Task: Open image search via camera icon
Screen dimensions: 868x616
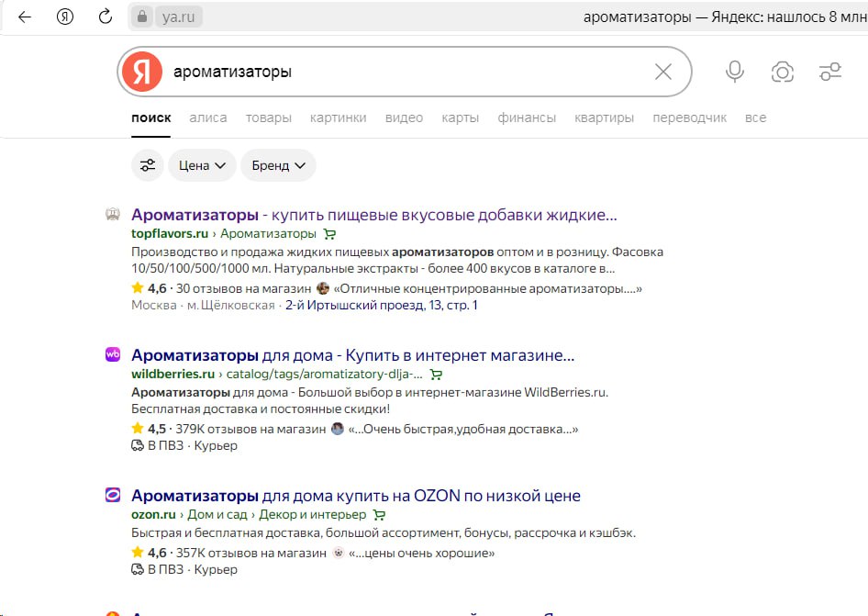Action: (783, 72)
